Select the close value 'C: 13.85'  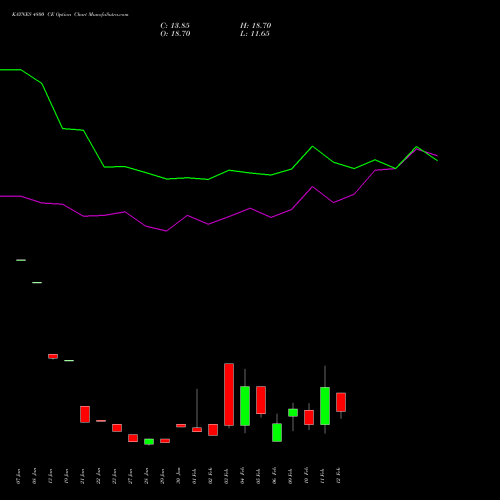click(175, 26)
